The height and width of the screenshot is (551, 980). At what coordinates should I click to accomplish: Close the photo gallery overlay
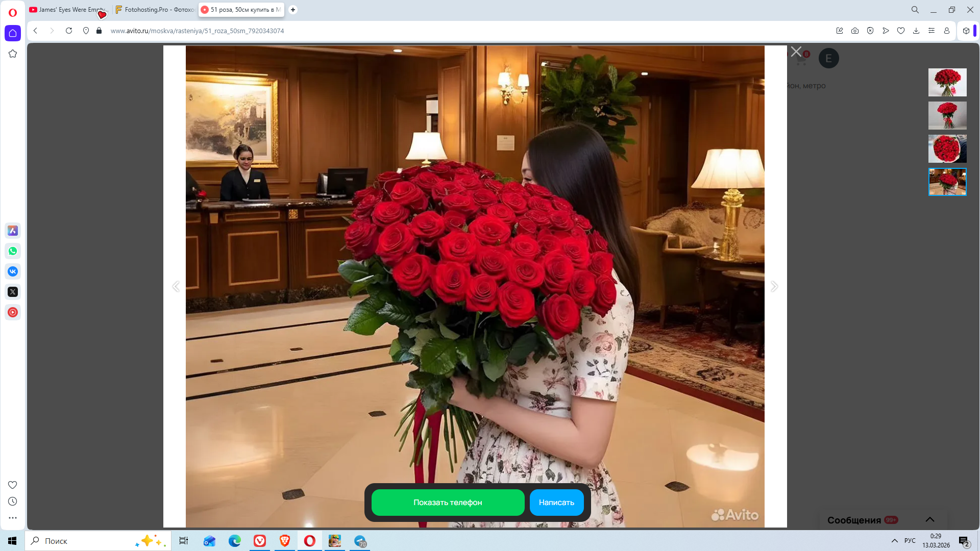click(x=796, y=52)
